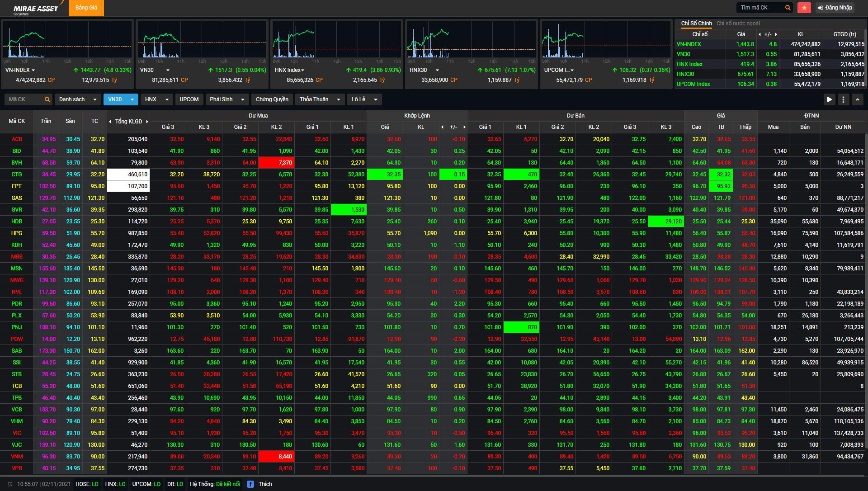The height and width of the screenshot is (491, 868).
Task: Open the Danh sách dropdown
Action: click(x=78, y=99)
